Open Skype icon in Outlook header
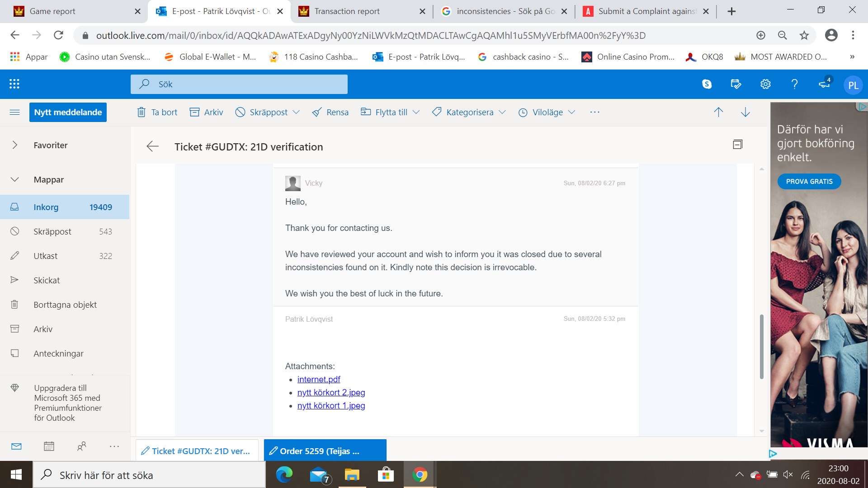The height and width of the screenshot is (488, 868). click(x=707, y=84)
